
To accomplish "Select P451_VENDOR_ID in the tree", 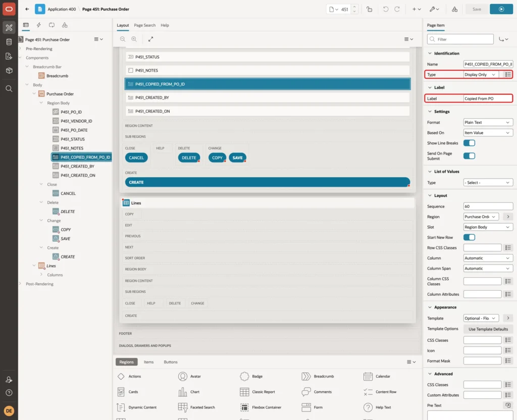I will (76, 121).
